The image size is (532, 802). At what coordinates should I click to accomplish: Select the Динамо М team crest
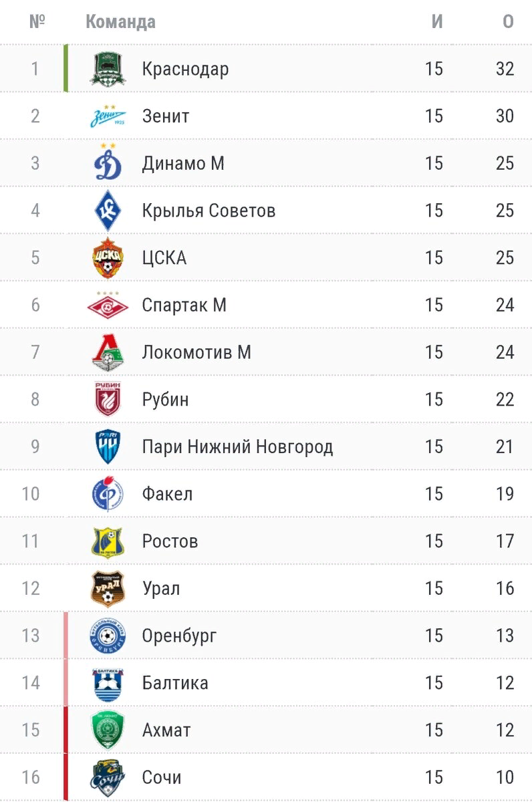click(x=108, y=163)
